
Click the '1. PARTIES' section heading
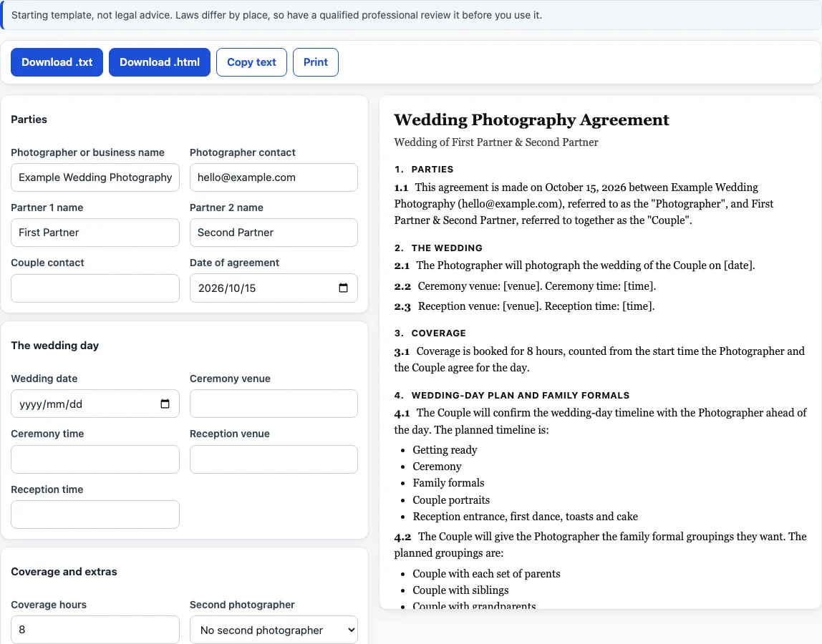pos(424,170)
